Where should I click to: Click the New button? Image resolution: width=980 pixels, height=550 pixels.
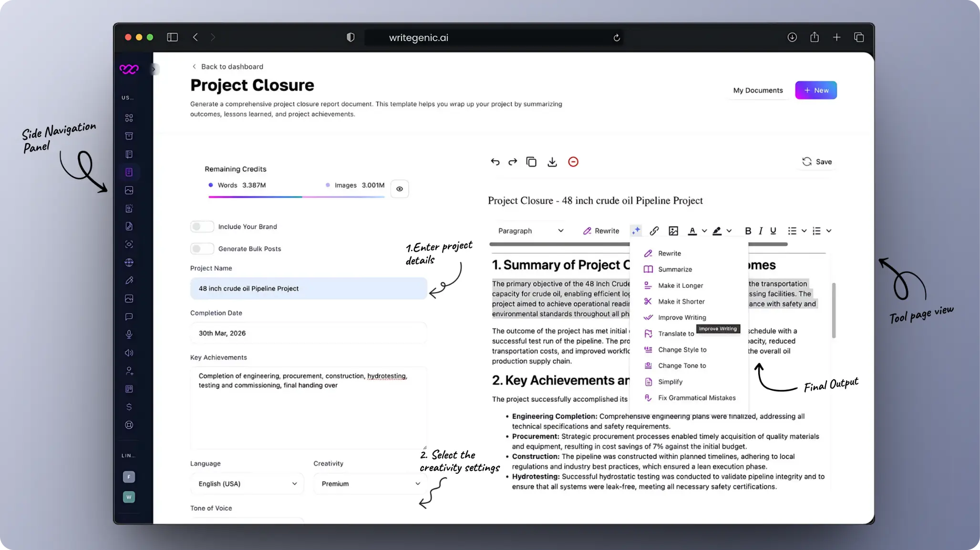[x=816, y=90]
